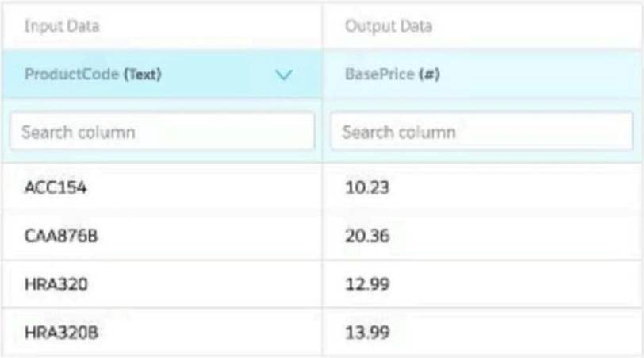Select the ProductCode (Text) column header
Viewport: 644px width, 358px height.
[94, 75]
